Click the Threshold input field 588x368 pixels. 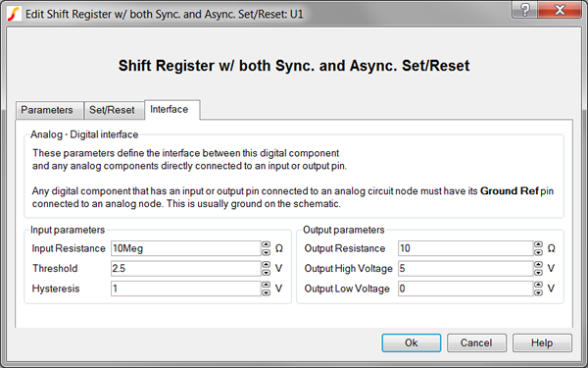(x=186, y=269)
